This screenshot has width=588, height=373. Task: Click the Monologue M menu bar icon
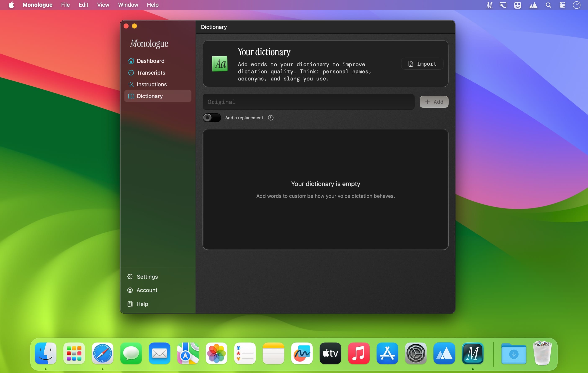point(489,5)
